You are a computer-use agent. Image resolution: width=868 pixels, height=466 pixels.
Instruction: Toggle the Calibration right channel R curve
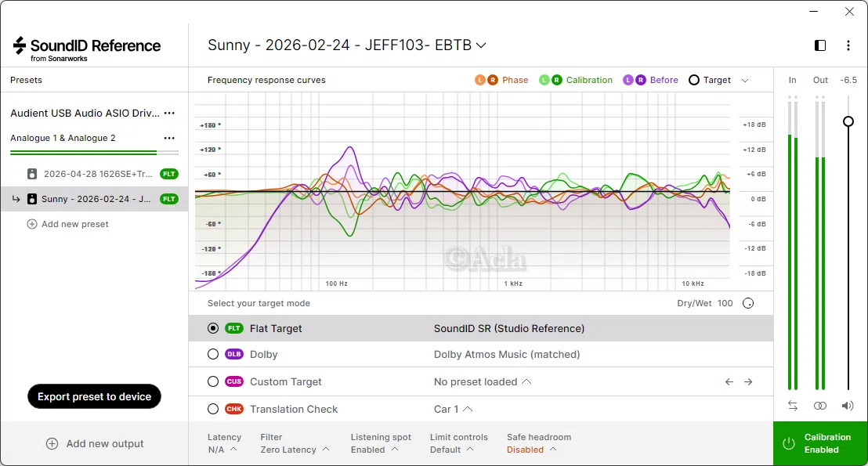pos(556,80)
